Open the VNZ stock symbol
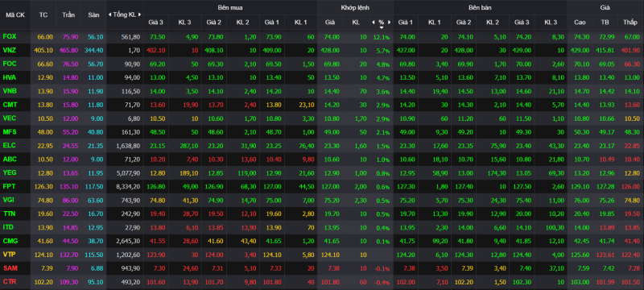Viewport: 644px width, 290px height. tap(10, 50)
